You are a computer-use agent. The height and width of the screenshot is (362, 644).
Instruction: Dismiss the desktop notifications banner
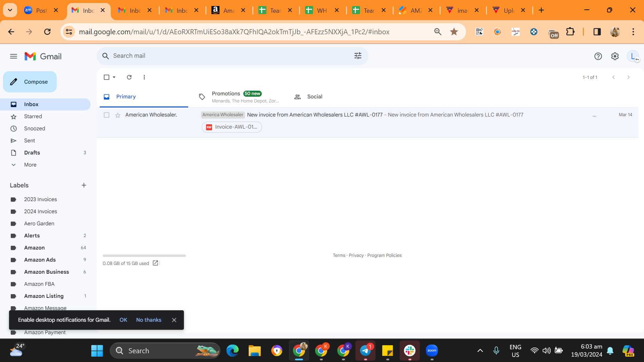click(174, 320)
